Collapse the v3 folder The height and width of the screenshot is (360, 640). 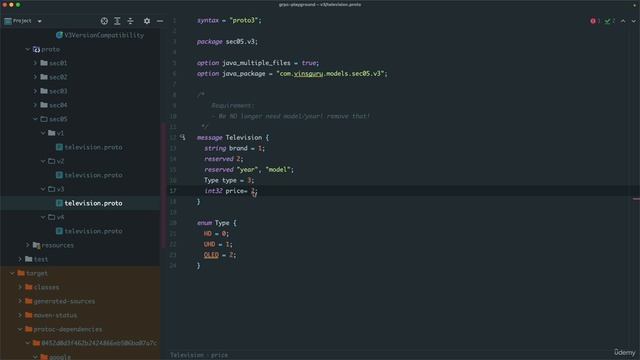[x=43, y=189]
